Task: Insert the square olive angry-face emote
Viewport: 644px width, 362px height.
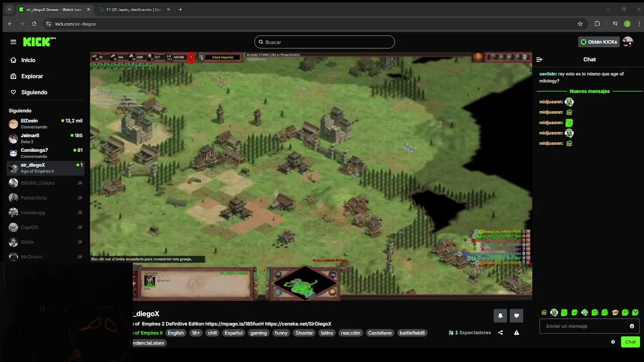Action: coord(544,313)
